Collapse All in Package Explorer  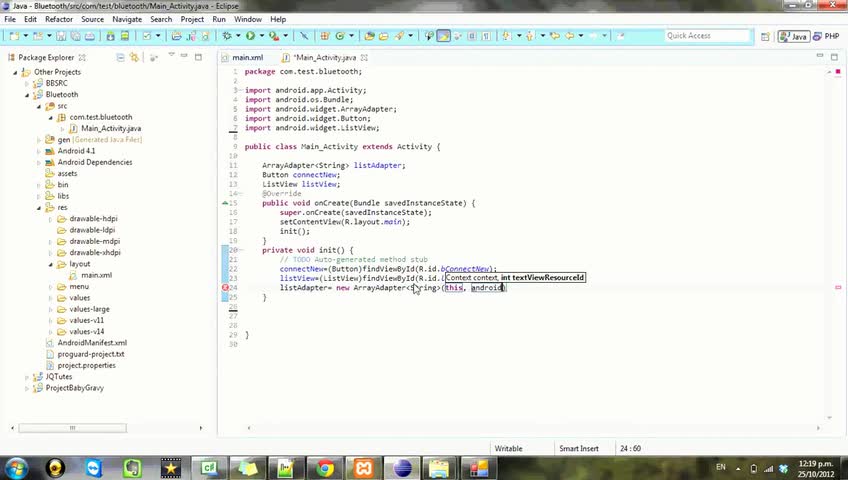[x=120, y=57]
